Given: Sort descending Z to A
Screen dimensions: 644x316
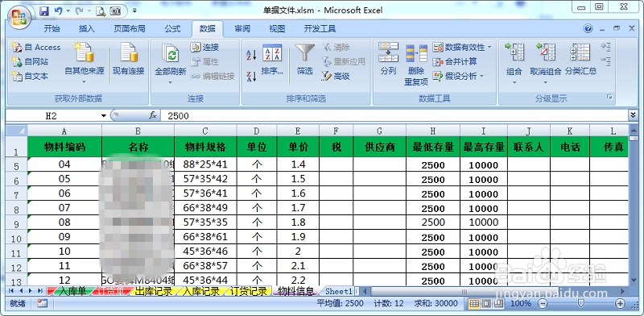Looking at the screenshot, I should click(251, 76).
